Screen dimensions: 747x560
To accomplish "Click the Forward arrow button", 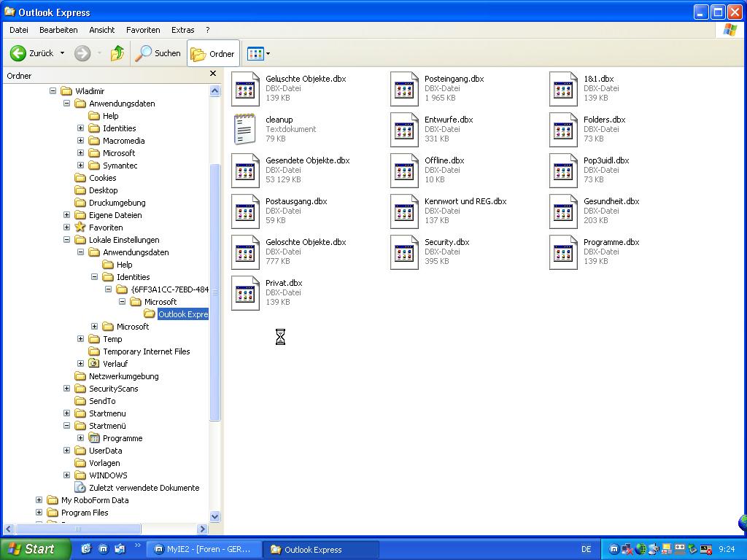I will pyautogui.click(x=82, y=53).
